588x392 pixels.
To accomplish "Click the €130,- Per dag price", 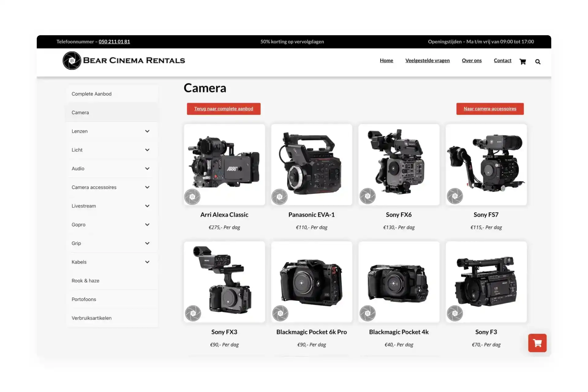I will 399,227.
